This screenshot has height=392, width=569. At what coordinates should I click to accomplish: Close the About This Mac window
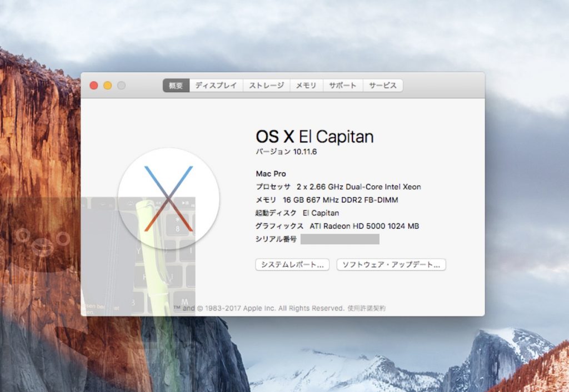(x=93, y=86)
